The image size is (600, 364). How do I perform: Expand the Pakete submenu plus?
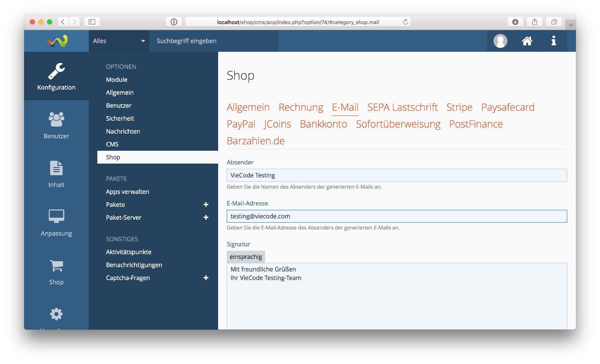point(206,205)
